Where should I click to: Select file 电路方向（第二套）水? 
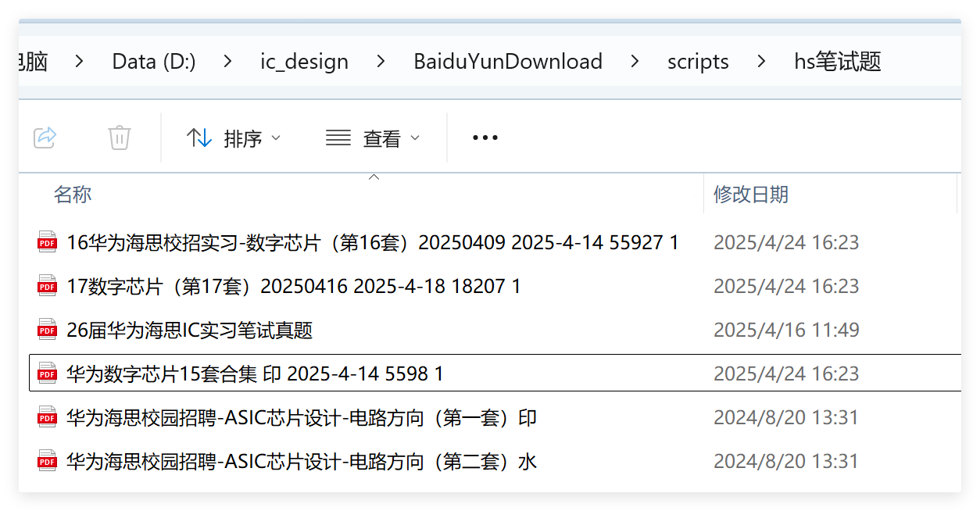point(302,461)
